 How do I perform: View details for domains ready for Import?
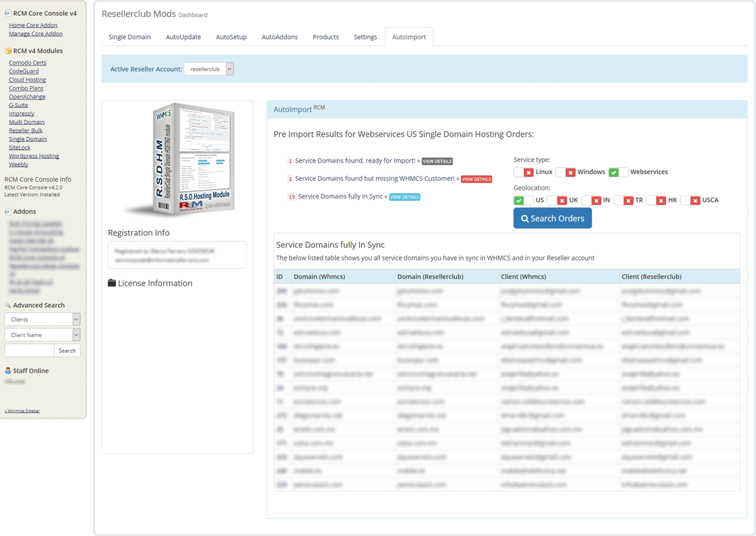(x=437, y=161)
